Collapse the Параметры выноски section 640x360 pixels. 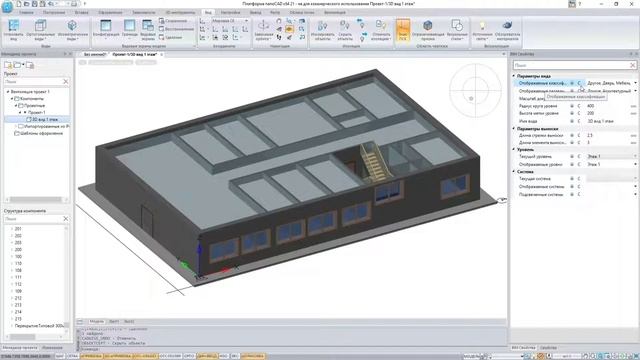pyautogui.click(x=514, y=129)
